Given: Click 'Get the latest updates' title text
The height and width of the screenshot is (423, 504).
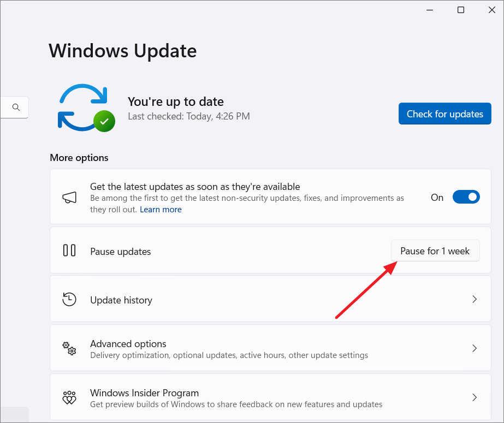Looking at the screenshot, I should [x=195, y=187].
